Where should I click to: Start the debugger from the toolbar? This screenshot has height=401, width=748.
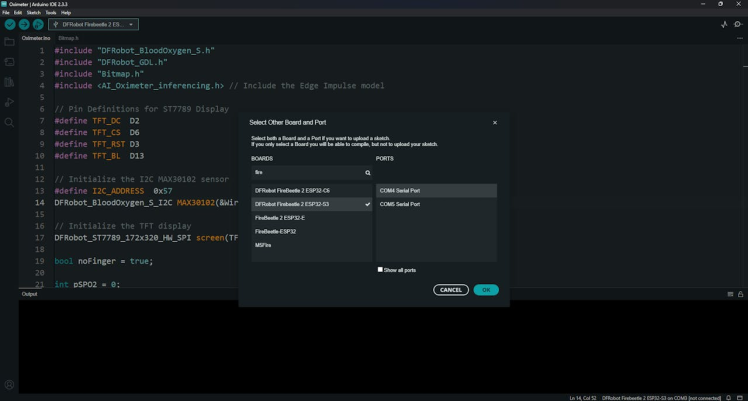click(x=38, y=24)
